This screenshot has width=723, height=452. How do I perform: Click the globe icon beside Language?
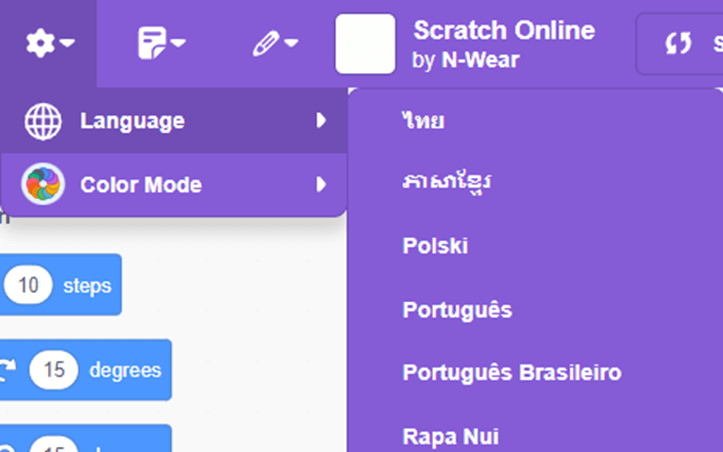click(x=43, y=121)
